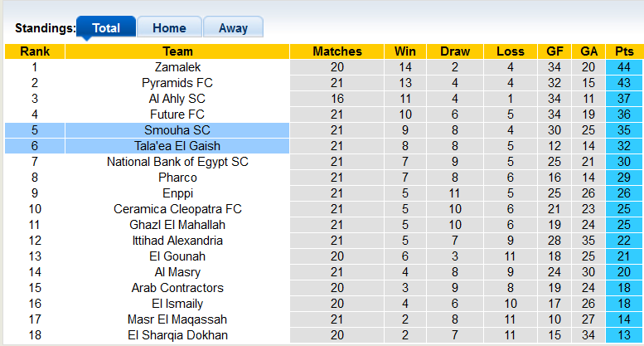Click the Pharco team link
644x346 pixels.
click(x=177, y=178)
